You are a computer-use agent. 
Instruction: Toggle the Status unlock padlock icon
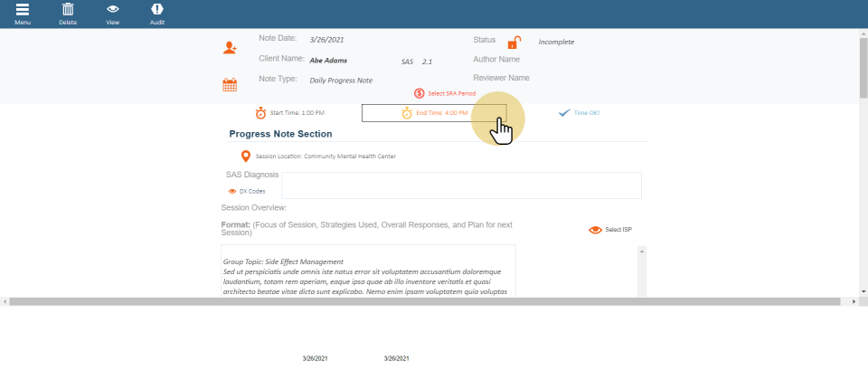point(514,43)
